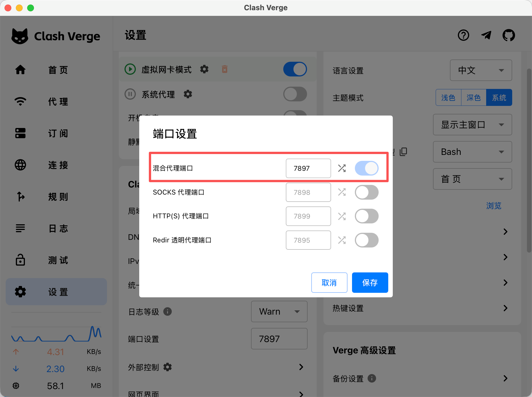Enable the SOCKS proxy port switch
Image resolution: width=532 pixels, height=397 pixels.
366,192
